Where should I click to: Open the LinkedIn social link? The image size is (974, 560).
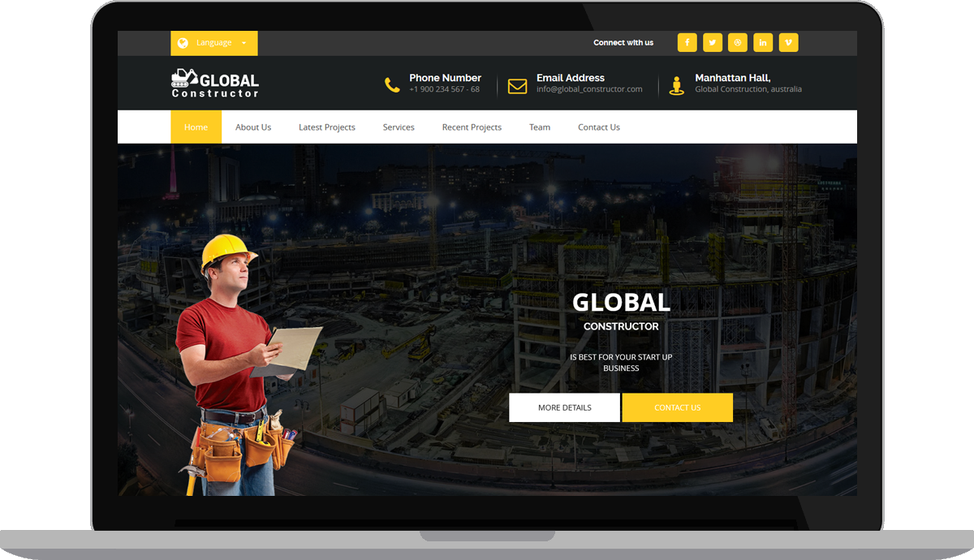click(x=763, y=42)
